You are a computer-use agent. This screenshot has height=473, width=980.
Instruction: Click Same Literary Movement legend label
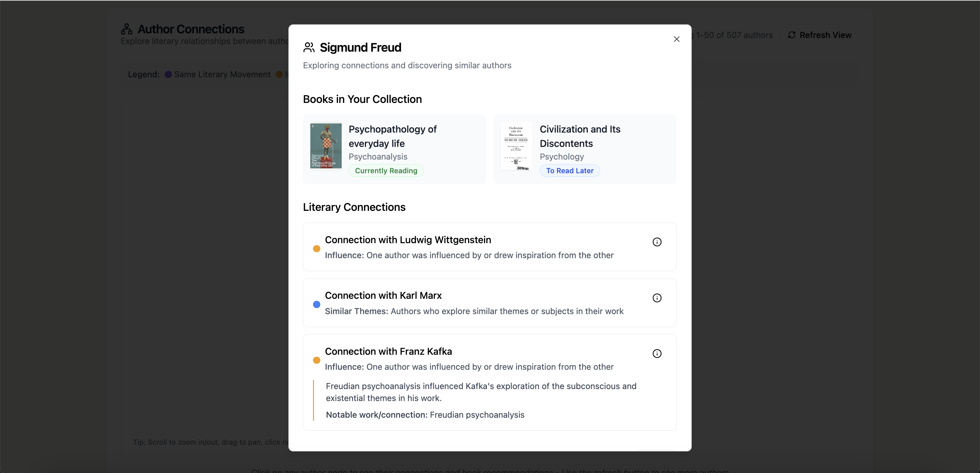click(x=222, y=75)
